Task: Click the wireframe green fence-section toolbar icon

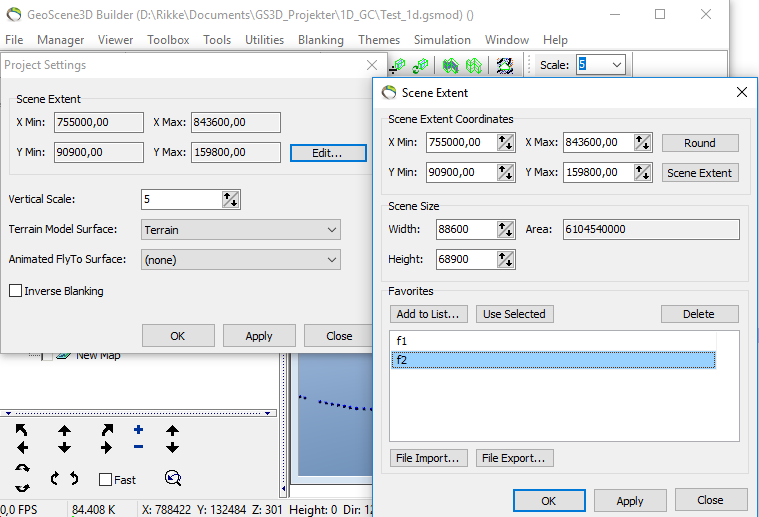Action: 474,65
